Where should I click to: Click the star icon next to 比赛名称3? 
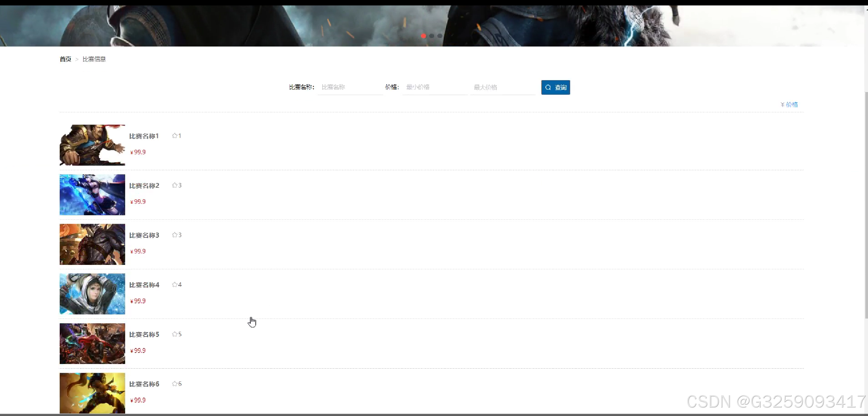click(x=174, y=235)
